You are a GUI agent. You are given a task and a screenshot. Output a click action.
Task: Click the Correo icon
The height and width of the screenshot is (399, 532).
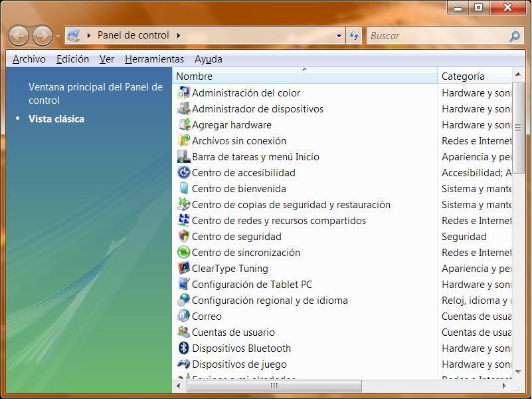click(184, 316)
